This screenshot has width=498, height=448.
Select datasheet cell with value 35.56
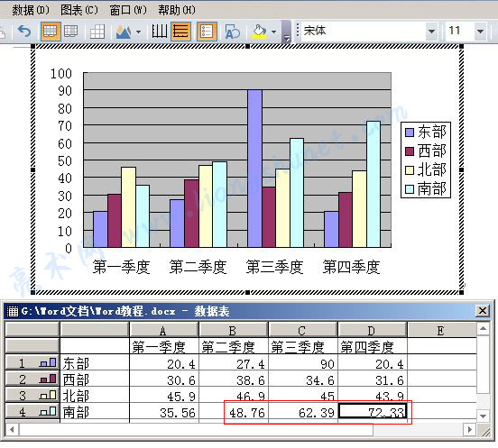pos(164,412)
